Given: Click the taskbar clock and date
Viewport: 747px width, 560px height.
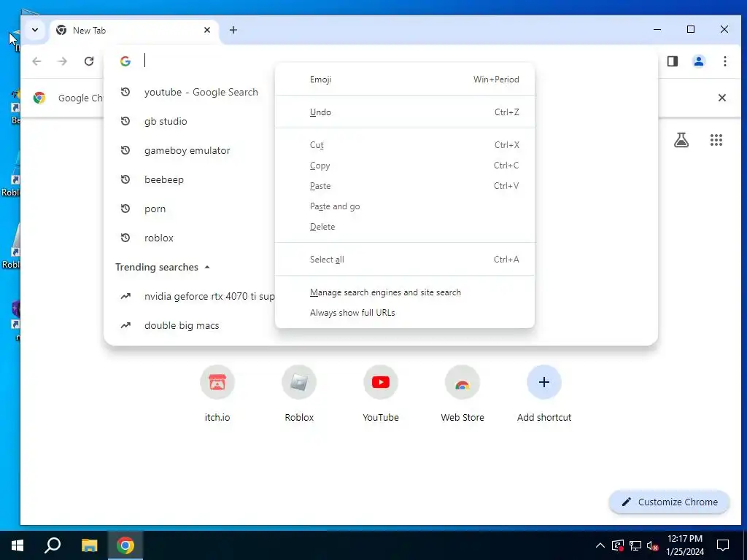Looking at the screenshot, I should (x=684, y=545).
